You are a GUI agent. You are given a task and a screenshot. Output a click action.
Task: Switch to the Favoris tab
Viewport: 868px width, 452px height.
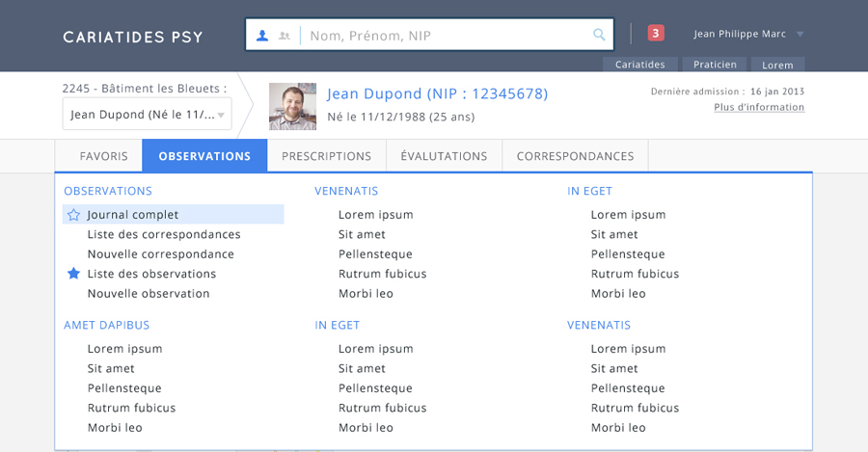tap(103, 156)
